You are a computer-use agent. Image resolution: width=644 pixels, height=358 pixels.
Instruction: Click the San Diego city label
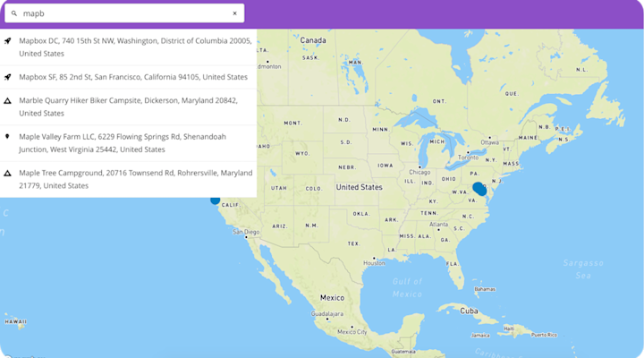246,232
